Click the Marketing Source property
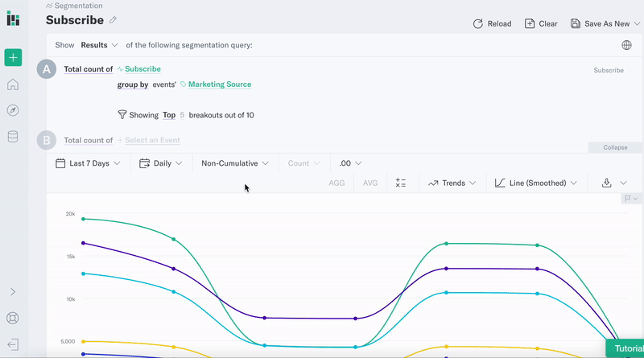This screenshot has width=644, height=358. click(219, 84)
